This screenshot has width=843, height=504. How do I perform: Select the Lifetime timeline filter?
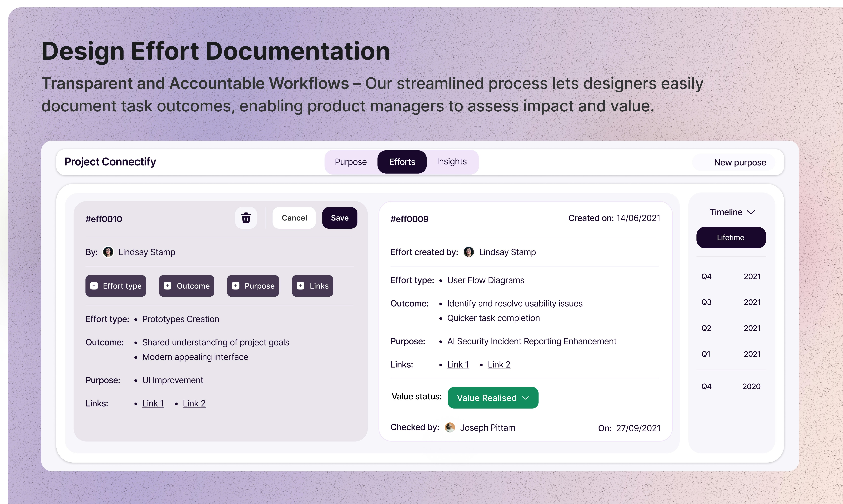pos(731,237)
